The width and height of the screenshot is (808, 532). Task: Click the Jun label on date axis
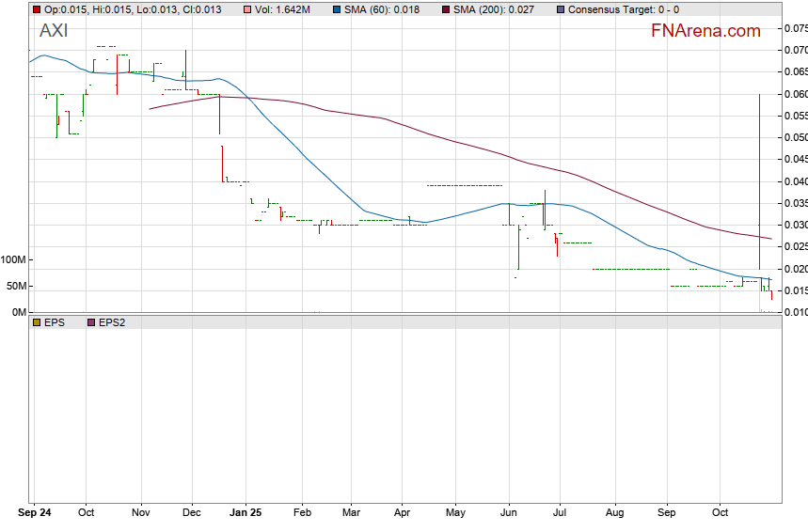(x=508, y=513)
